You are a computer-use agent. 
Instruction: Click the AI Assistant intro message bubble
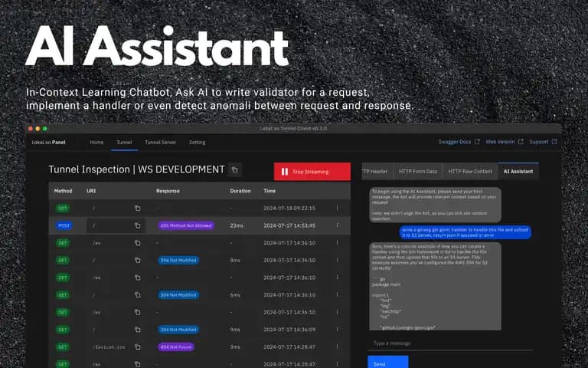pos(435,205)
